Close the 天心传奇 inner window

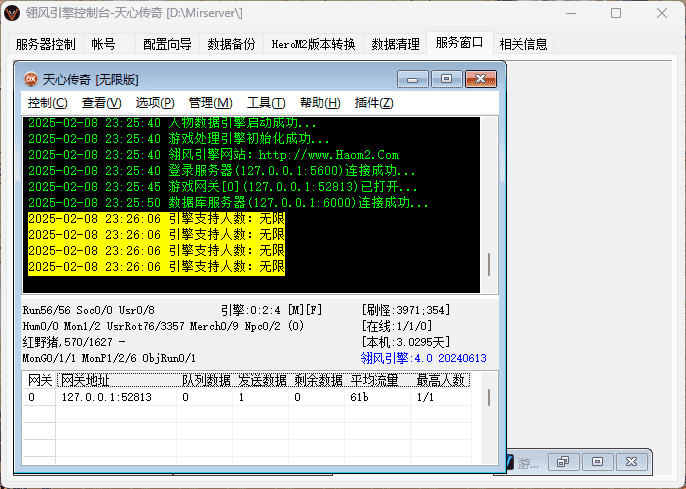tap(481, 79)
